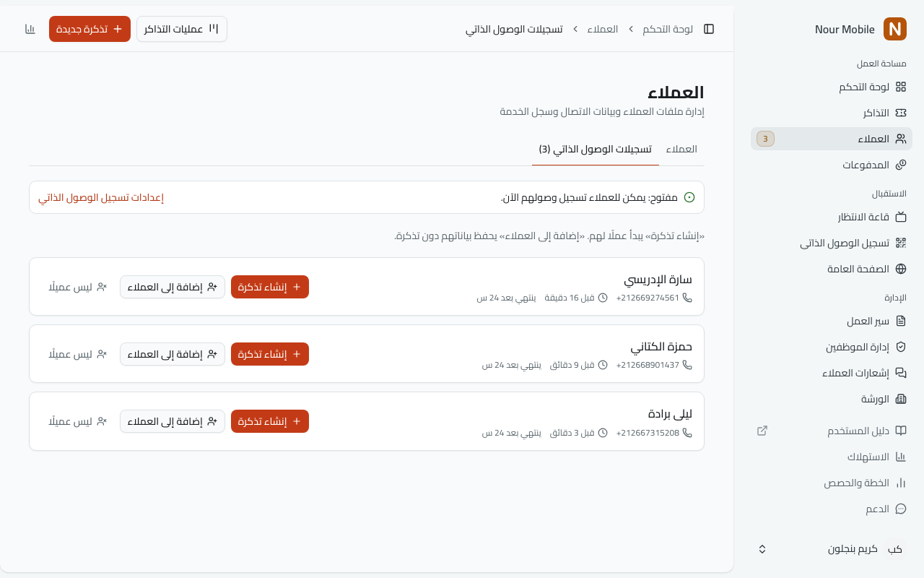Image resolution: width=924 pixels, height=578 pixels.
Task: Go to قاعة الانتظار sidebar item
Action: point(832,217)
